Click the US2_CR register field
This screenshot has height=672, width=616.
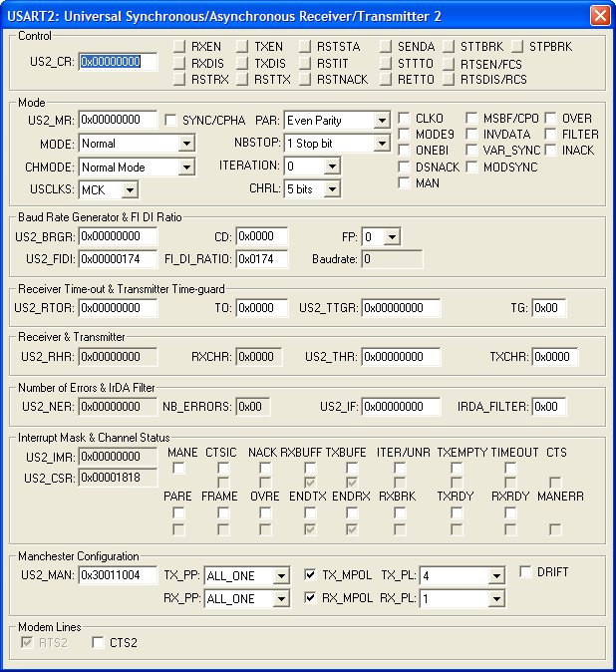tap(118, 62)
